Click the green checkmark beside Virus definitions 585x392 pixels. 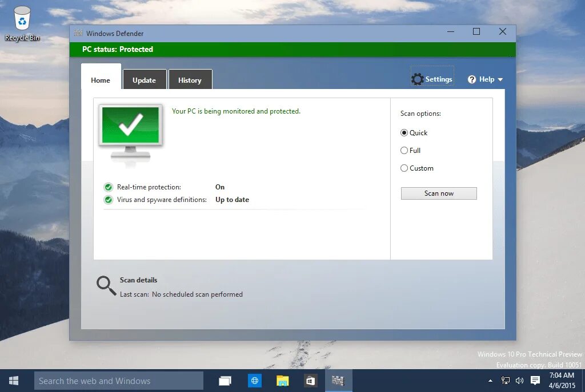click(x=108, y=199)
